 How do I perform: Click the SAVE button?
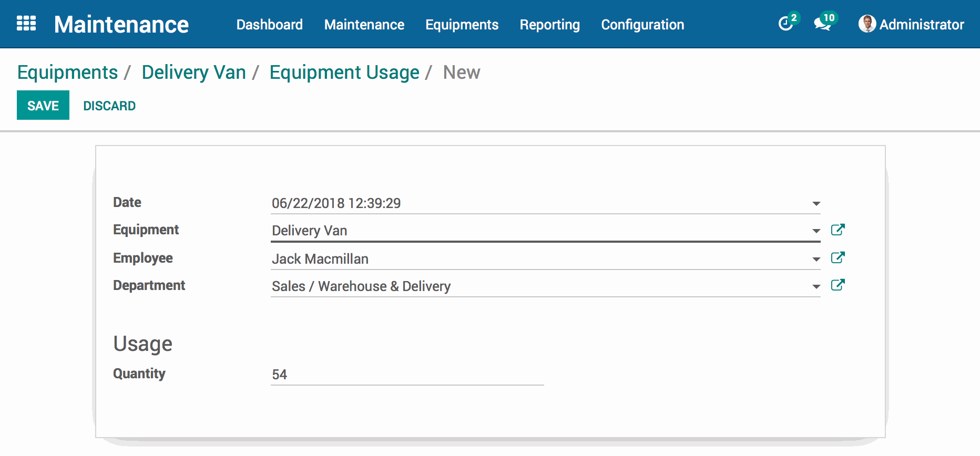pyautogui.click(x=43, y=105)
